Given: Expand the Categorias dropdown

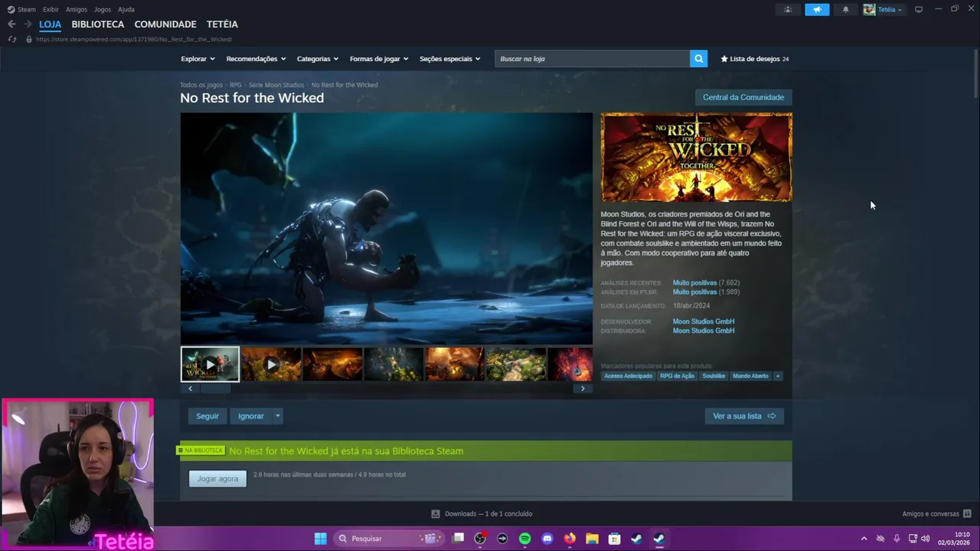Looking at the screenshot, I should [317, 59].
